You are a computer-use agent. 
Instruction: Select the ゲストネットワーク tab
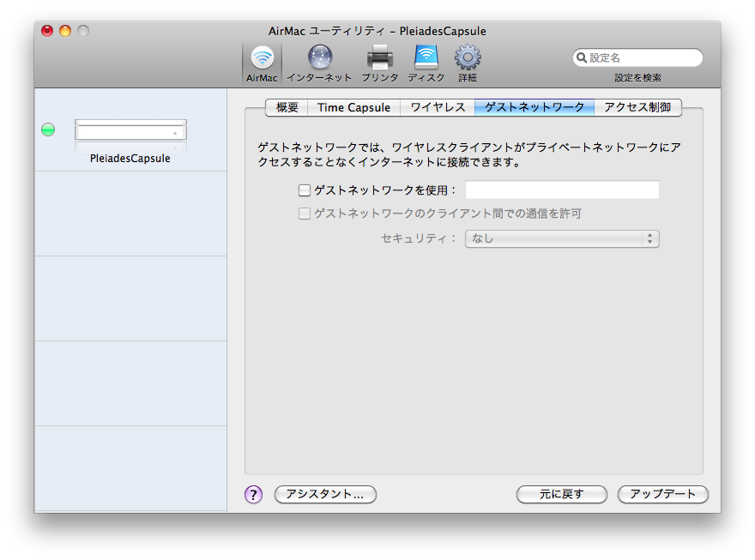pos(535,107)
